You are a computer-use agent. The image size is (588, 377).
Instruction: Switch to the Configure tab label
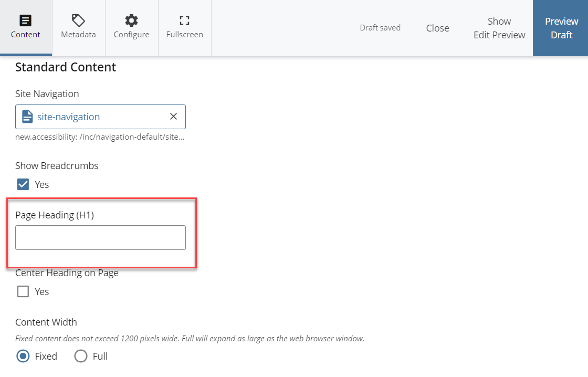click(x=131, y=35)
